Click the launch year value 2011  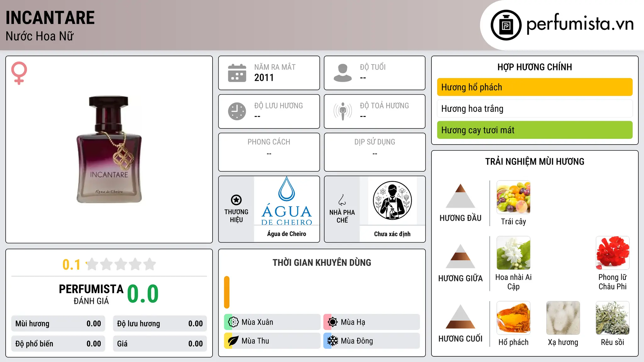(x=264, y=78)
